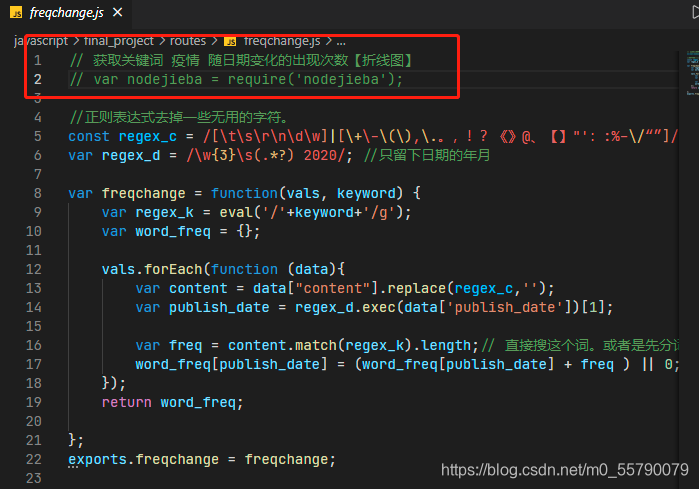Click the freqchange function declaration name
699x489 pixels.
click(143, 193)
